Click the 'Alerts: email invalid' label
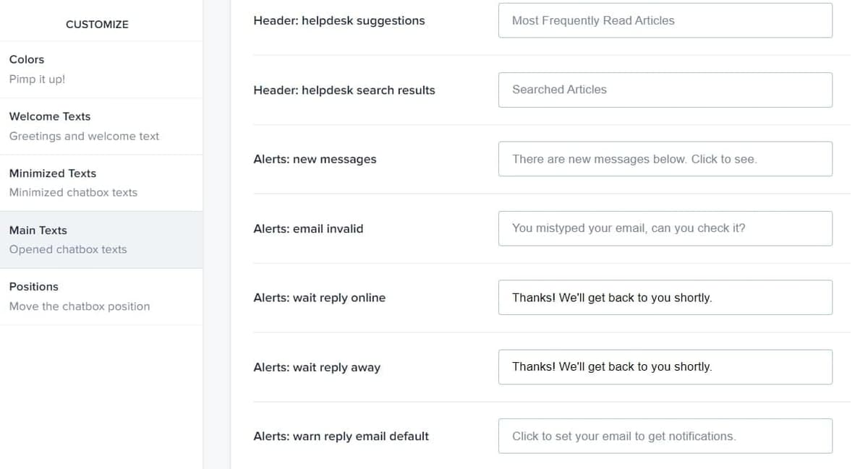The width and height of the screenshot is (868, 469). pyautogui.click(x=308, y=229)
